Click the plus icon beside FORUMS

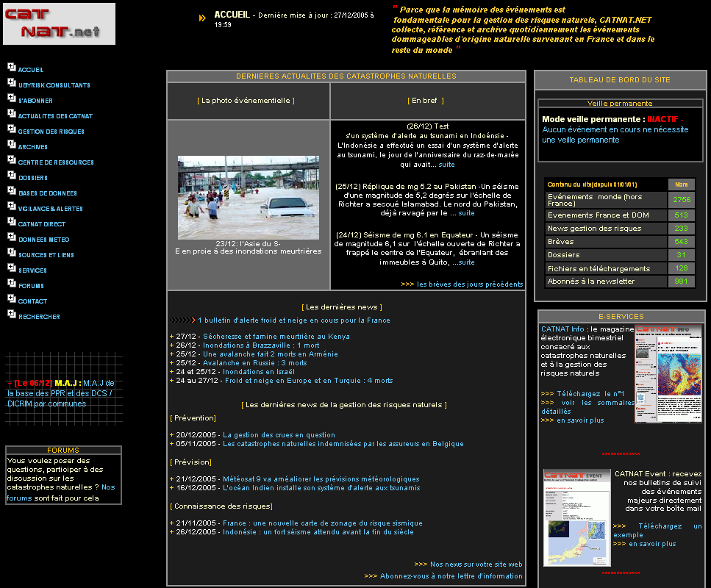[x=12, y=284]
